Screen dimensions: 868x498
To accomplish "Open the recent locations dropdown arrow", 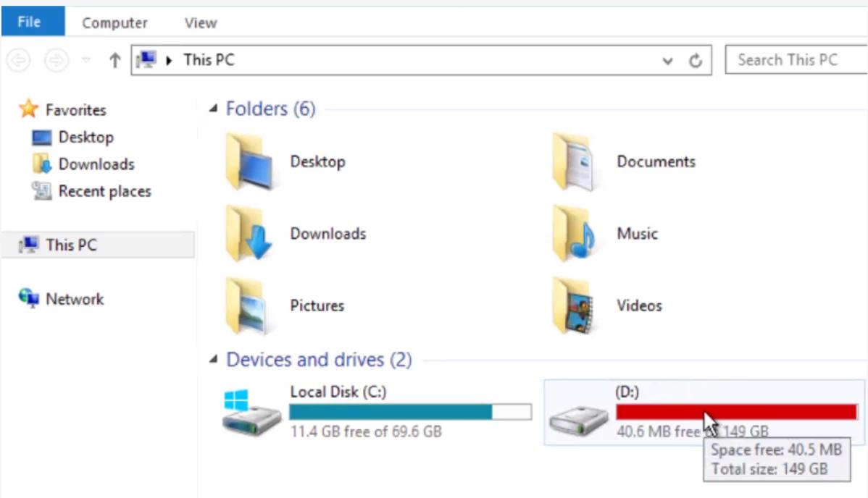I will tap(85, 60).
